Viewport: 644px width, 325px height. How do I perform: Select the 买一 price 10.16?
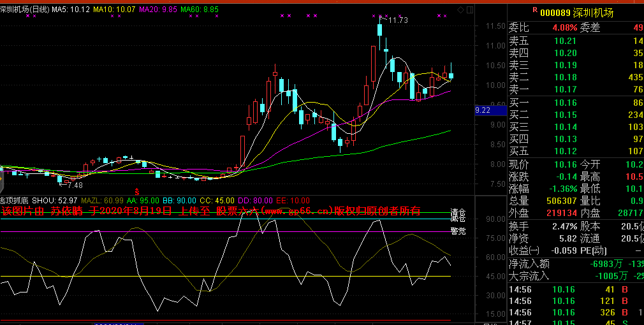click(566, 103)
